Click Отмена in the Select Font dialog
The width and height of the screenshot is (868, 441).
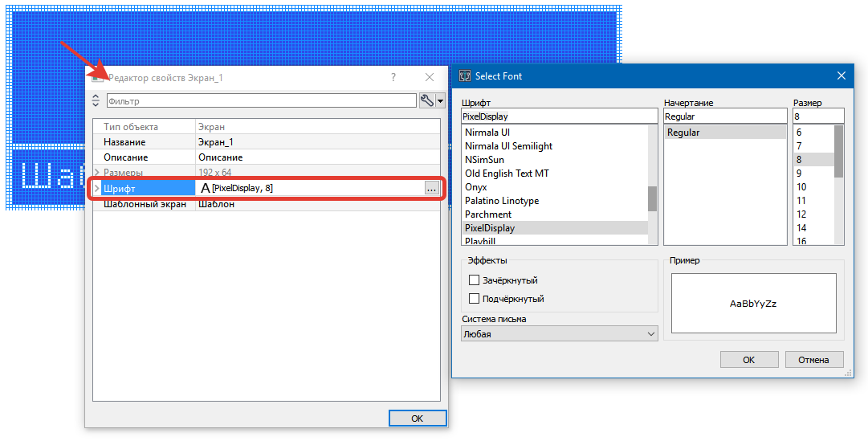(813, 360)
